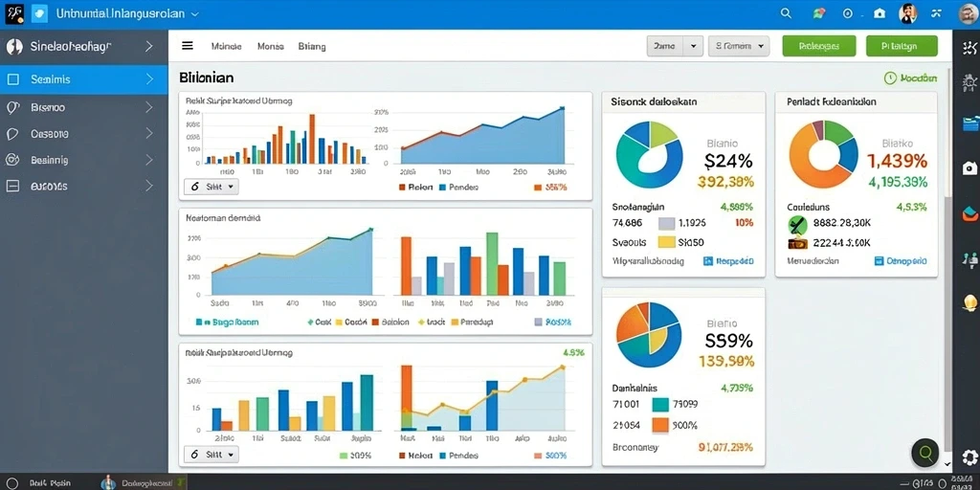Click the green clock icon near Mocdbn
This screenshot has height=490, width=980.
point(890,78)
